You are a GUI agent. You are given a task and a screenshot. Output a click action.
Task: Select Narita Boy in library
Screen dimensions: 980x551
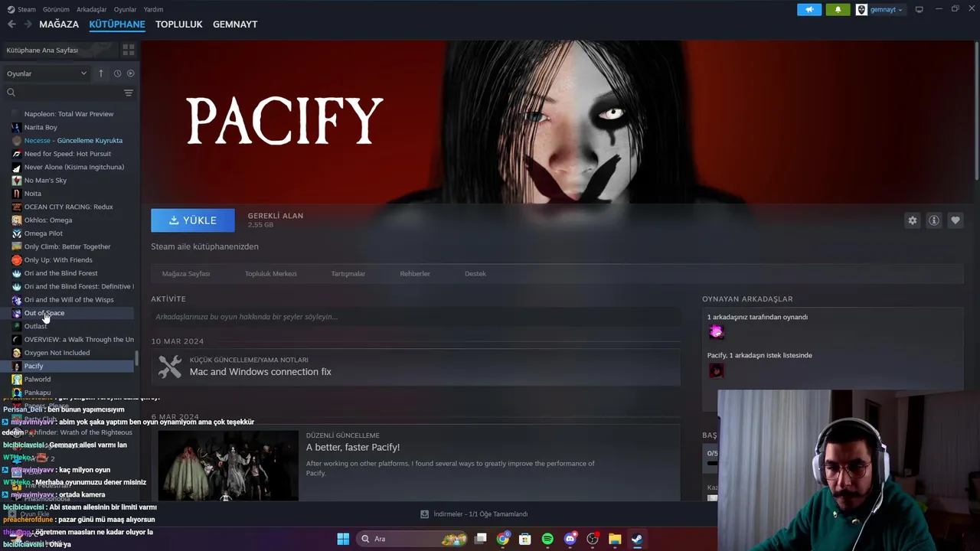click(x=41, y=127)
